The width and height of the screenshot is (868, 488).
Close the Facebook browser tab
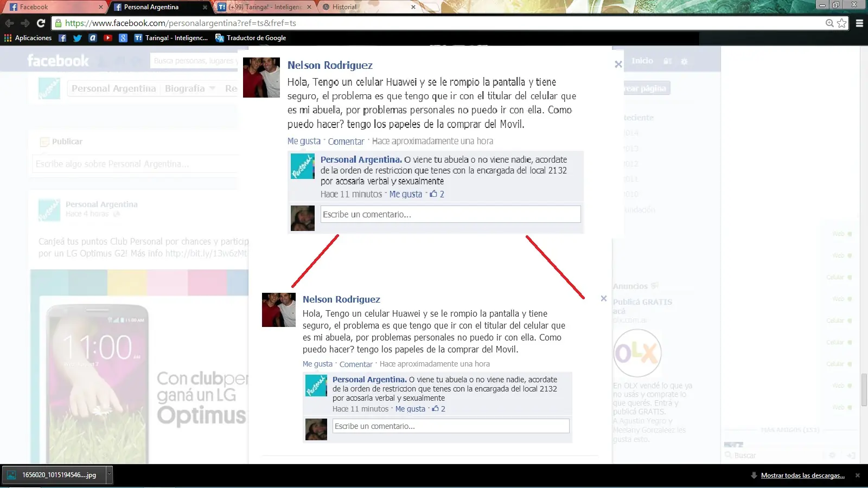click(x=101, y=7)
